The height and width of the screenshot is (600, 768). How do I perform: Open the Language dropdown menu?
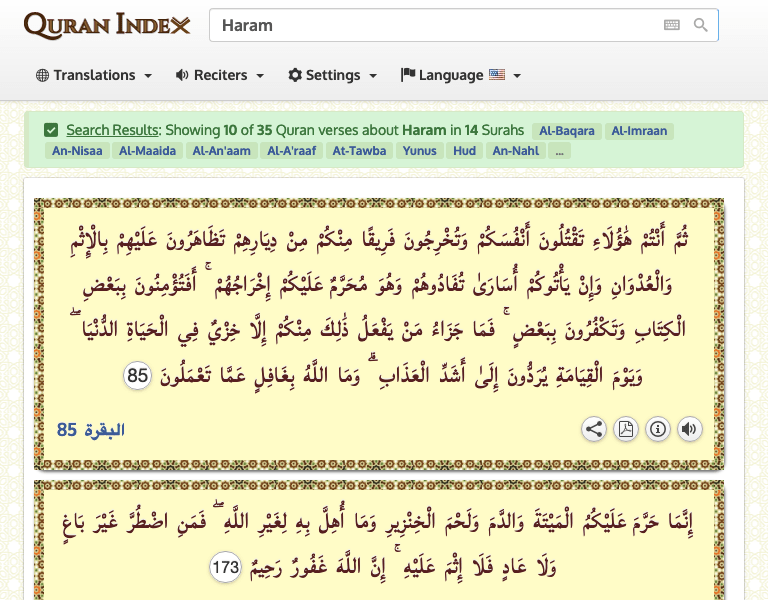(461, 75)
